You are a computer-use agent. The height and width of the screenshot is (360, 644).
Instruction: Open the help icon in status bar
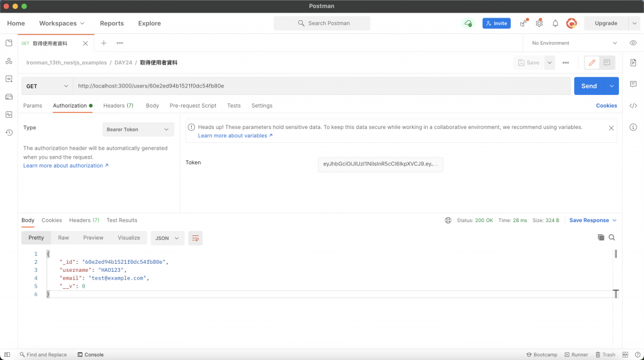(638, 355)
